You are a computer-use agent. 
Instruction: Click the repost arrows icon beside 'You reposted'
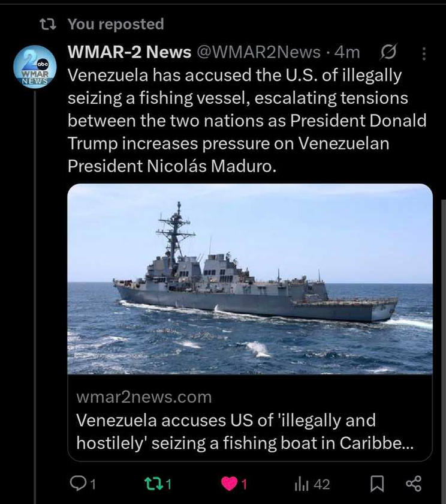click(x=48, y=24)
